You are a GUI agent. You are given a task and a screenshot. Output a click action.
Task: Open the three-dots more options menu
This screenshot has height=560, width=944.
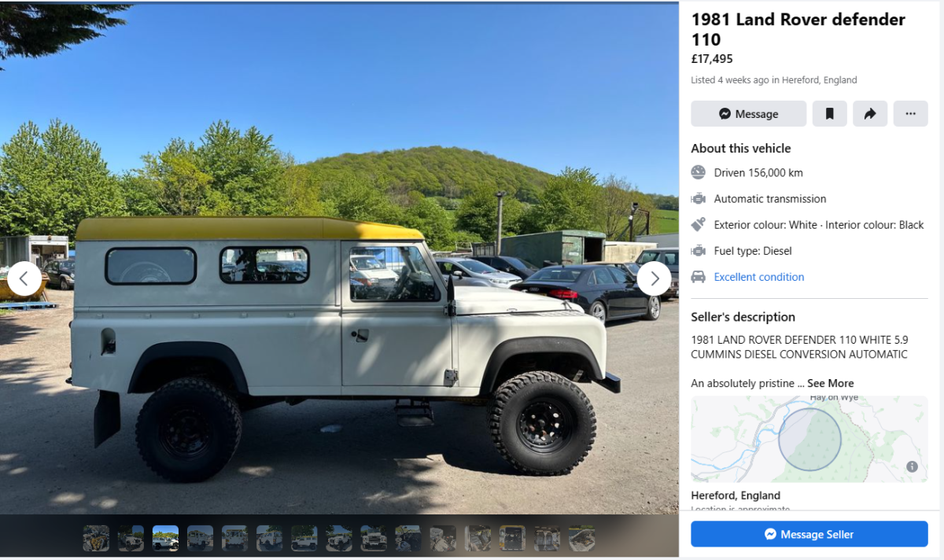[x=910, y=114]
